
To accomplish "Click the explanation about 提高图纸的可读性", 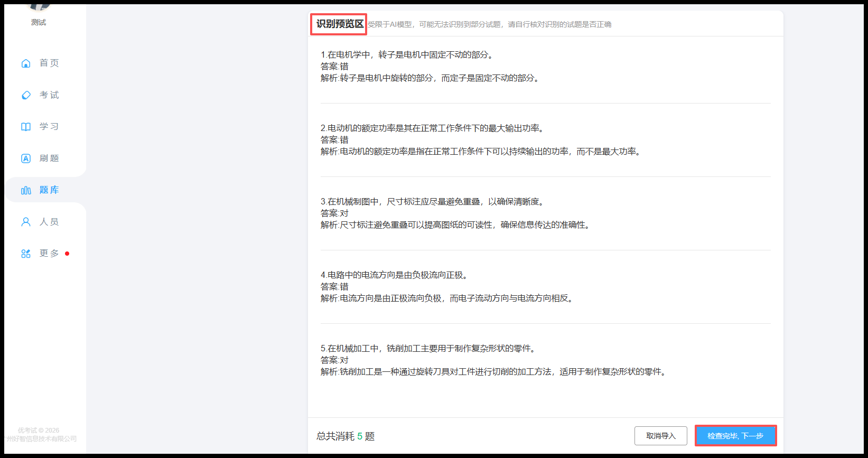I will 456,225.
